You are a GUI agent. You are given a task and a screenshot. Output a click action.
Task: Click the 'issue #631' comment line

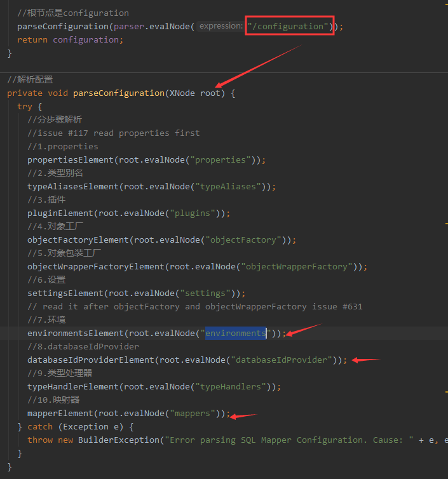(195, 307)
